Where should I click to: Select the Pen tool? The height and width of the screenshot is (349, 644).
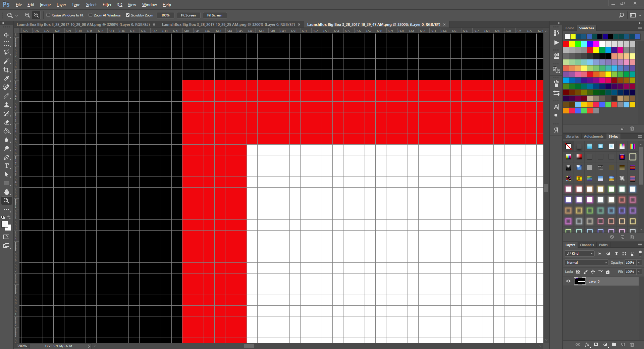[x=6, y=157]
